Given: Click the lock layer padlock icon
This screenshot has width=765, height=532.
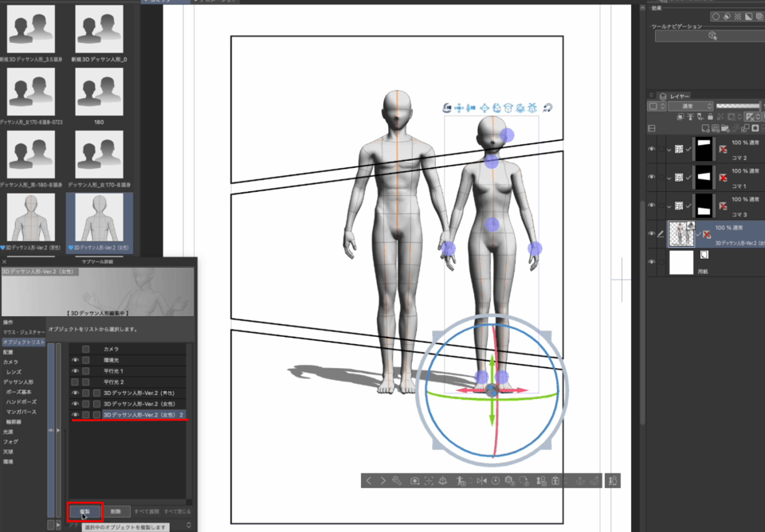Looking at the screenshot, I should pyautogui.click(x=710, y=117).
